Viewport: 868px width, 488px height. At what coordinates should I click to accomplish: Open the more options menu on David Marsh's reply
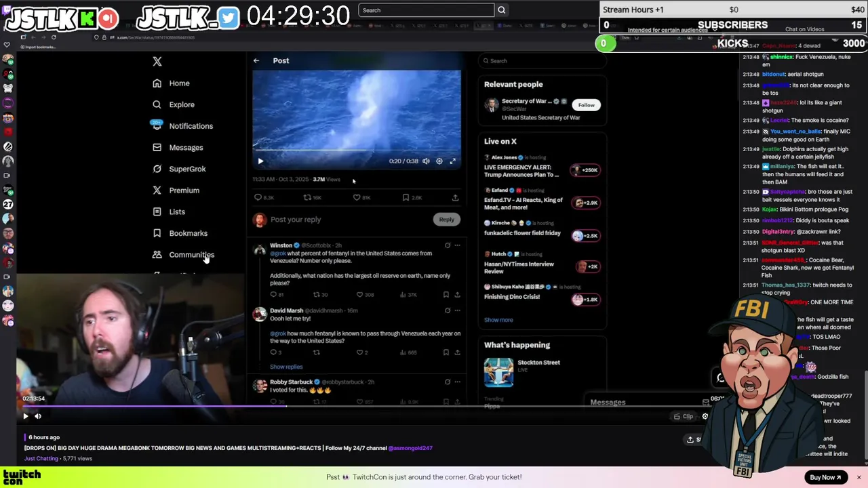(x=457, y=310)
